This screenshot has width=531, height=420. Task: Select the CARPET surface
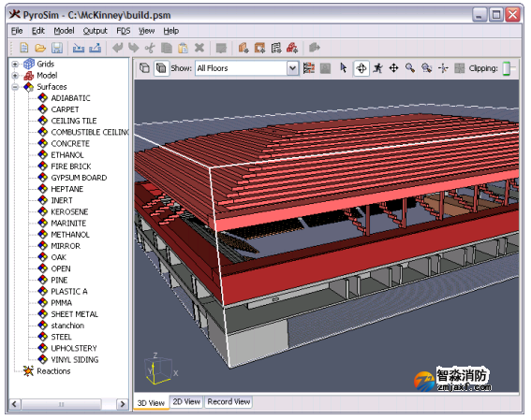click(65, 109)
